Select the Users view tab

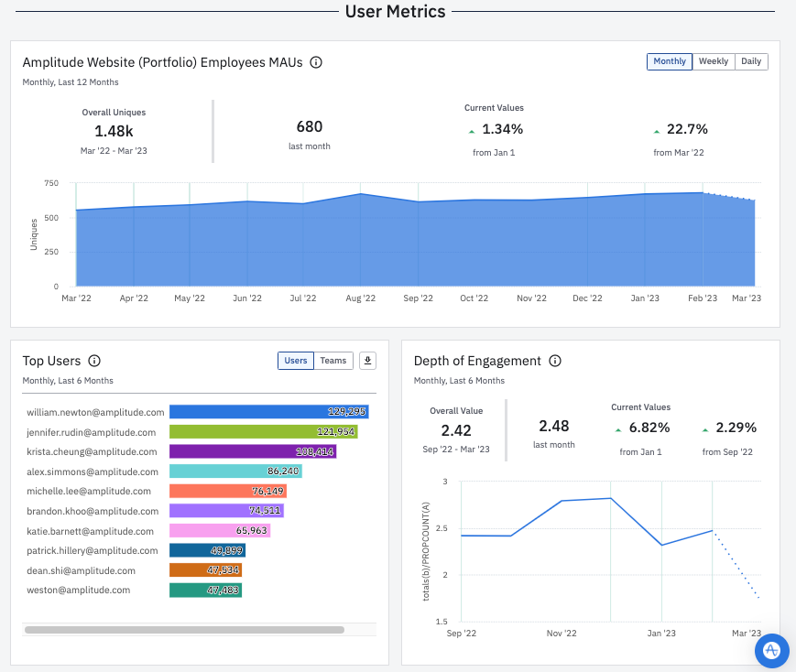tap(295, 361)
